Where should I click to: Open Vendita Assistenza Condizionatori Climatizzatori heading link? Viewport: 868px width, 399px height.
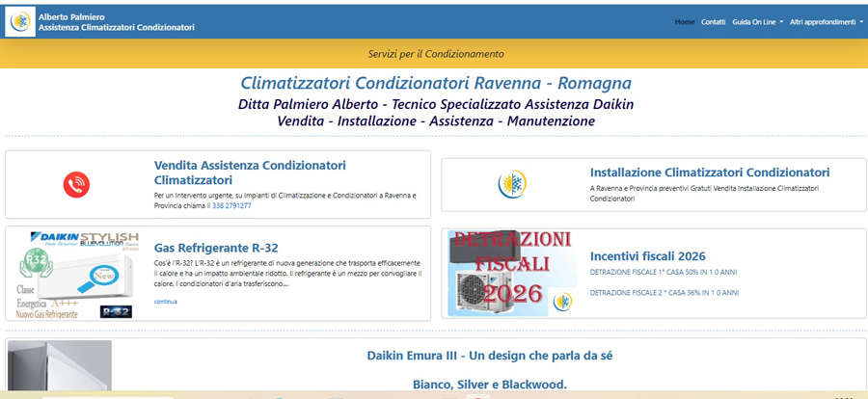250,173
